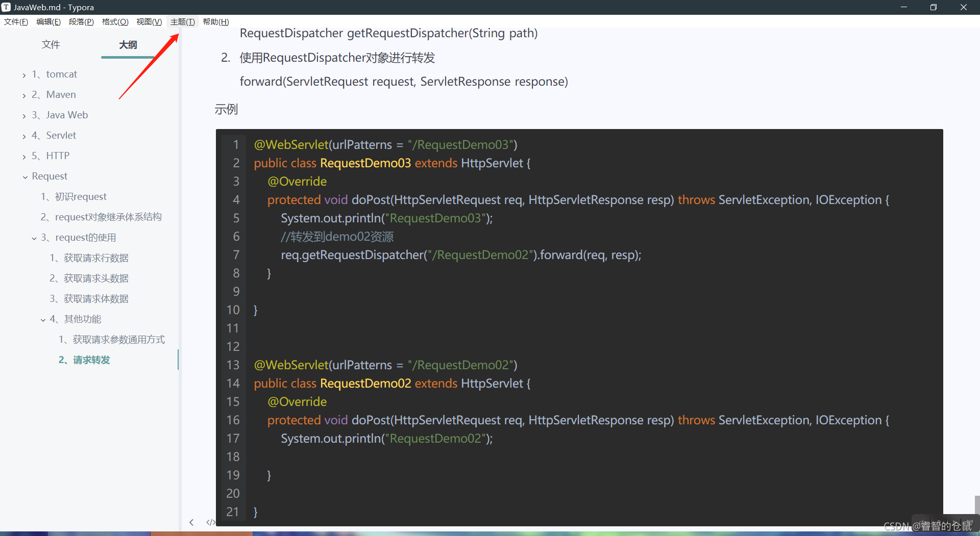
Task: Open the 视图(V) menu
Action: pos(149,22)
